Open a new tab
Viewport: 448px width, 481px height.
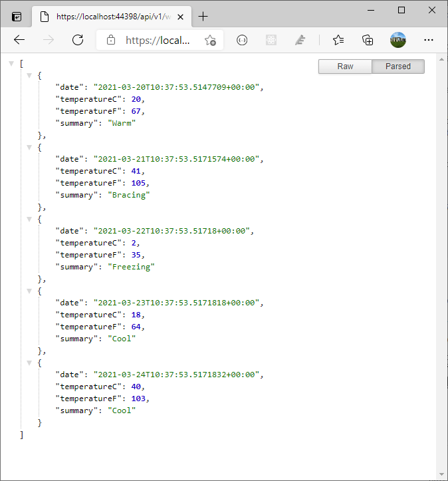click(x=203, y=17)
